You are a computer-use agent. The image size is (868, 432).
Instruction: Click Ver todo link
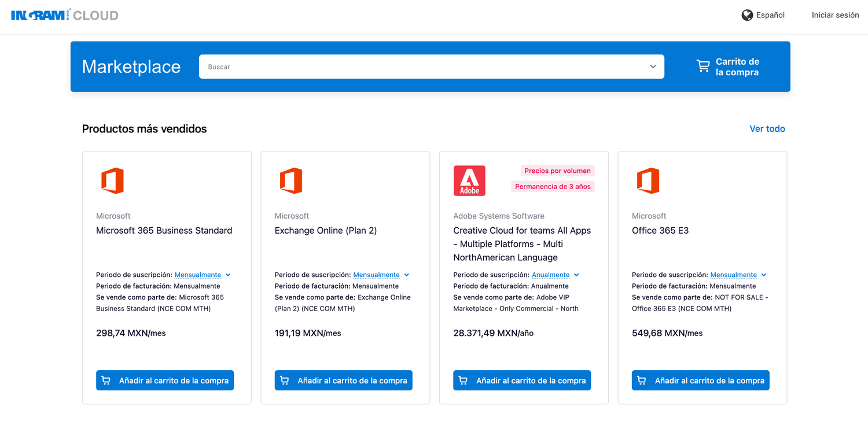(767, 129)
